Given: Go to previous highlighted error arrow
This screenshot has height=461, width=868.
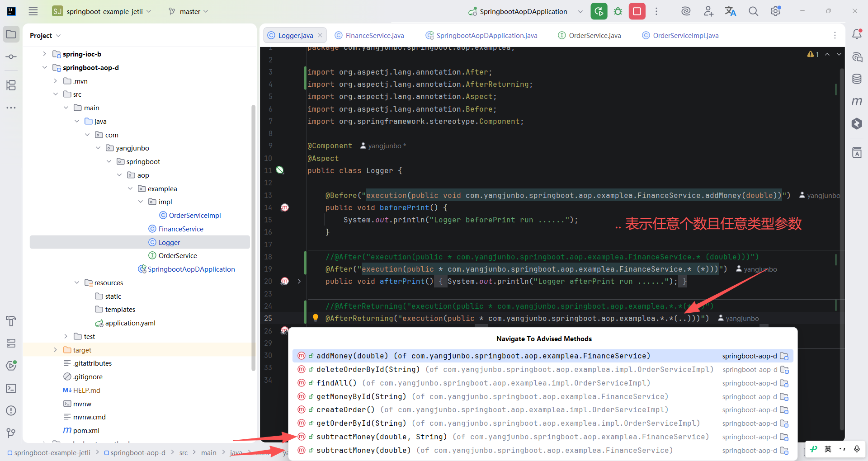Looking at the screenshot, I should [x=827, y=54].
